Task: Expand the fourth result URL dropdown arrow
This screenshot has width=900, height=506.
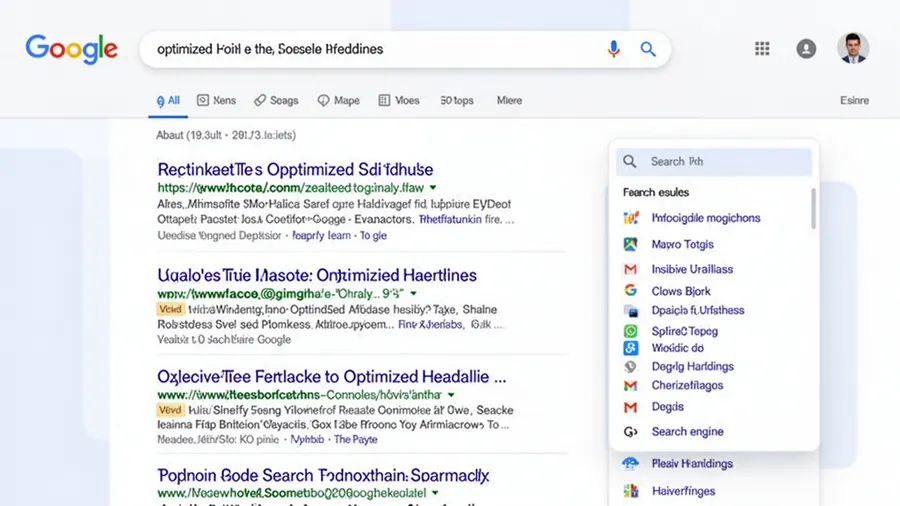Action: pyautogui.click(x=435, y=493)
